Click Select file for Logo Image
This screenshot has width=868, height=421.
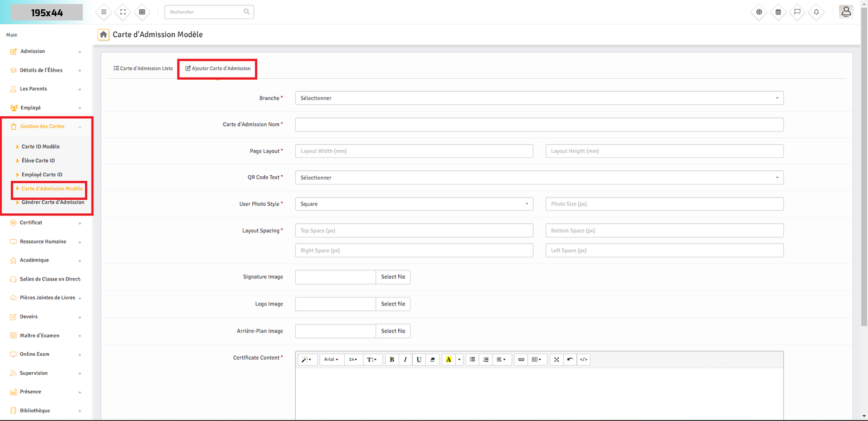(393, 304)
